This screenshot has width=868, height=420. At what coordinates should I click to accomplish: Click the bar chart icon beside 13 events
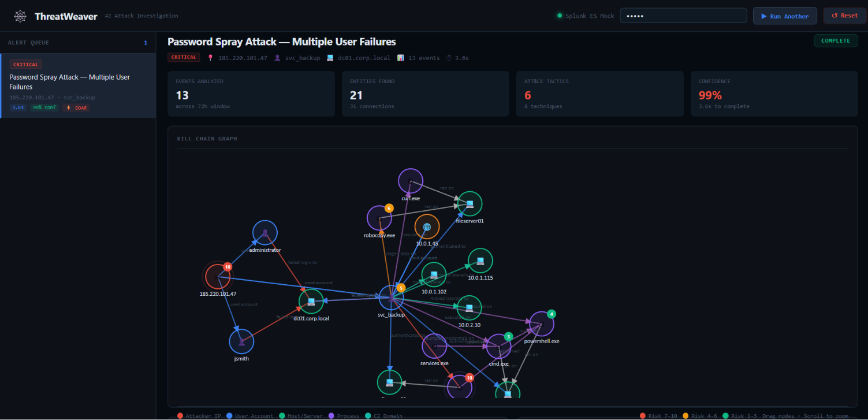pyautogui.click(x=401, y=58)
